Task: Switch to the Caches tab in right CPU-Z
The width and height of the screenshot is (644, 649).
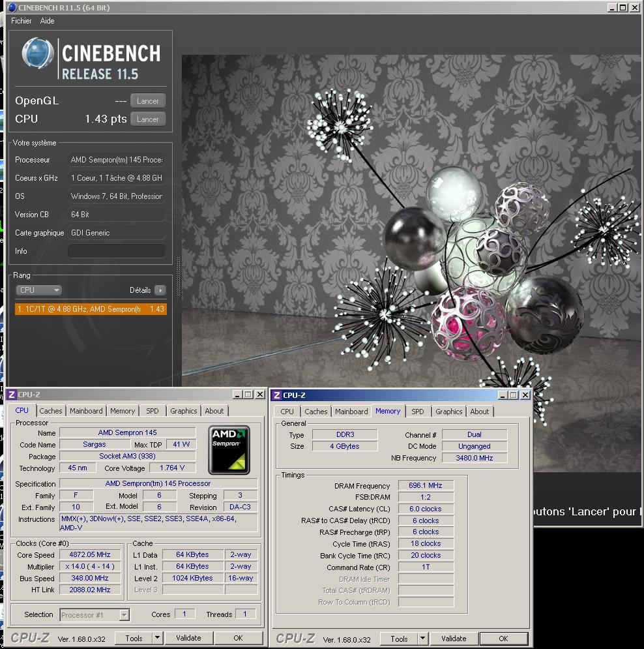Action: [x=316, y=412]
